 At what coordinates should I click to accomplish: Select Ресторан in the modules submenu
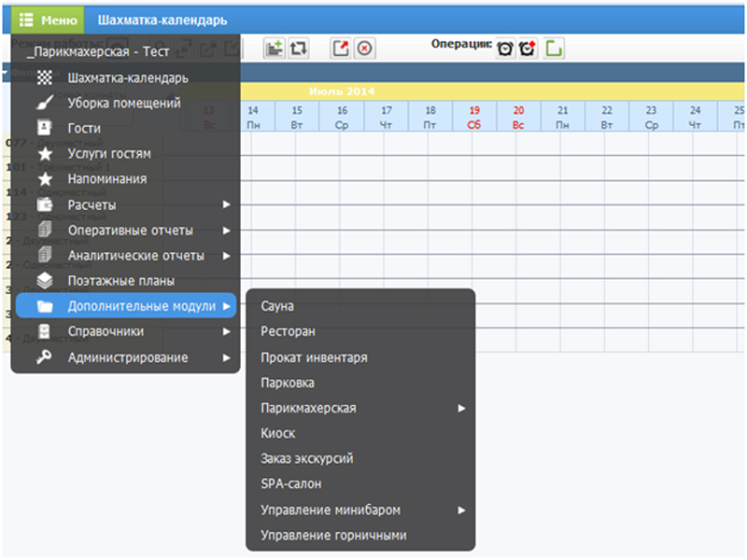coord(288,331)
